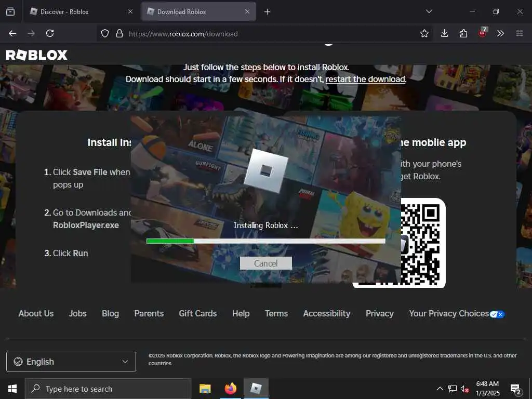The height and width of the screenshot is (399, 532).
Task: Show more toolbar tools via double chevron
Action: (500, 33)
